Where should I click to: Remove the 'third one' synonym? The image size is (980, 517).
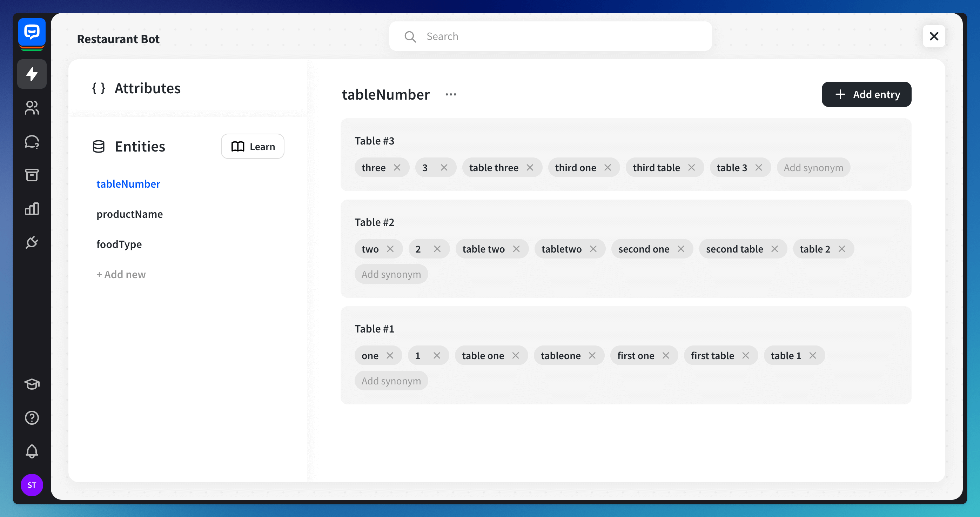point(608,167)
